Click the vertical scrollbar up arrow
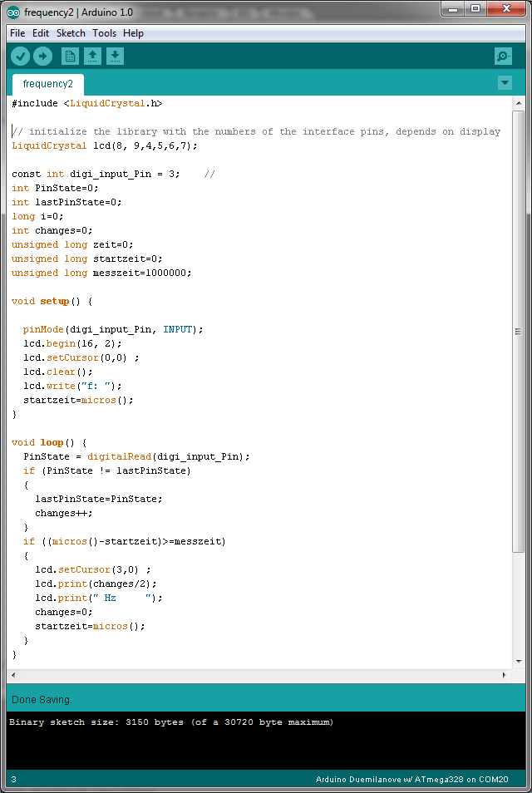The width and height of the screenshot is (532, 793). click(519, 103)
